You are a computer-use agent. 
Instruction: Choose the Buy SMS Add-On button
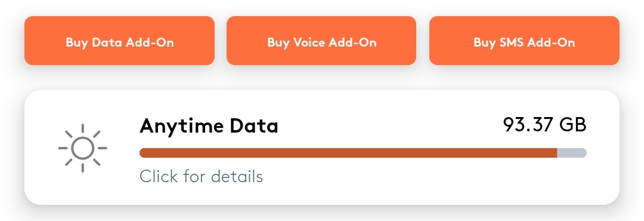(x=525, y=41)
